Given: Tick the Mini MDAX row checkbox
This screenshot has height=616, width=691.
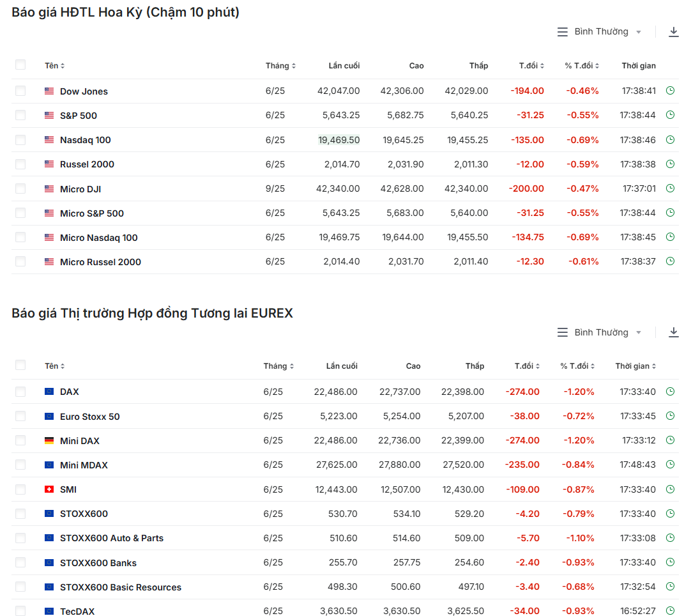Looking at the screenshot, I should point(20,465).
